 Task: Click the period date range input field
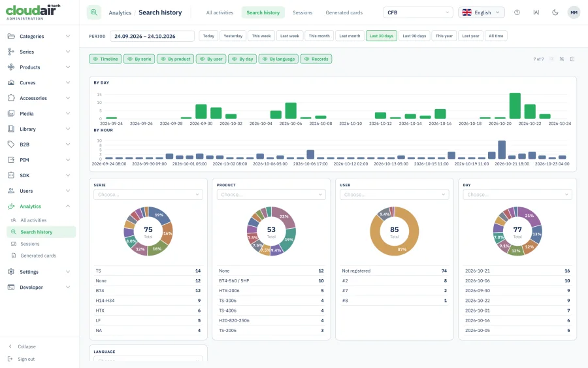click(152, 36)
